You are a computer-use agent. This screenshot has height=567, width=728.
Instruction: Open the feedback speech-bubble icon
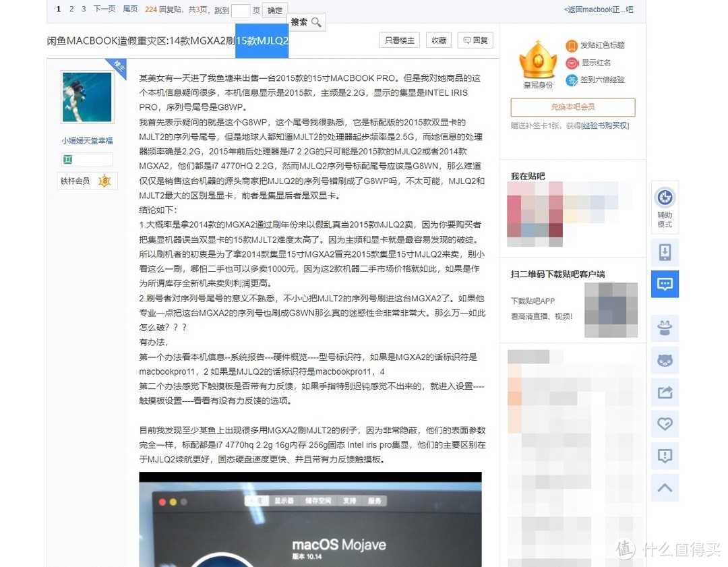(665, 456)
